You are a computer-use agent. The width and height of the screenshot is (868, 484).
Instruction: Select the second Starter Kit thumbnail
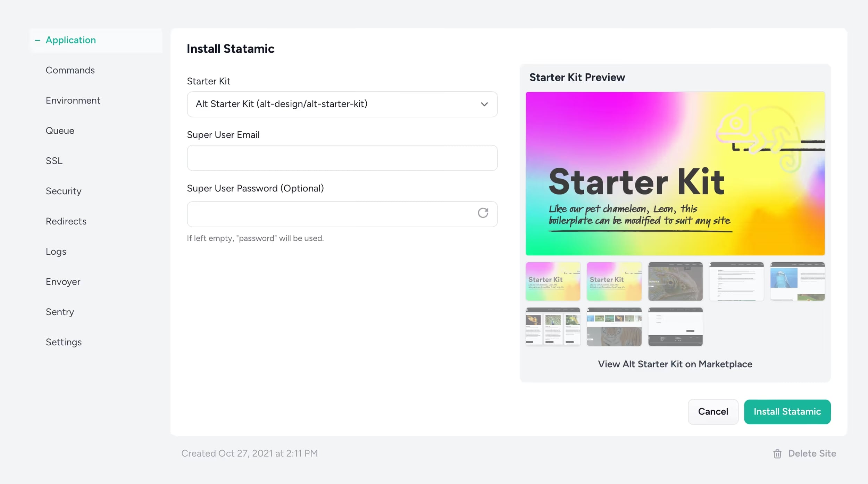614,281
